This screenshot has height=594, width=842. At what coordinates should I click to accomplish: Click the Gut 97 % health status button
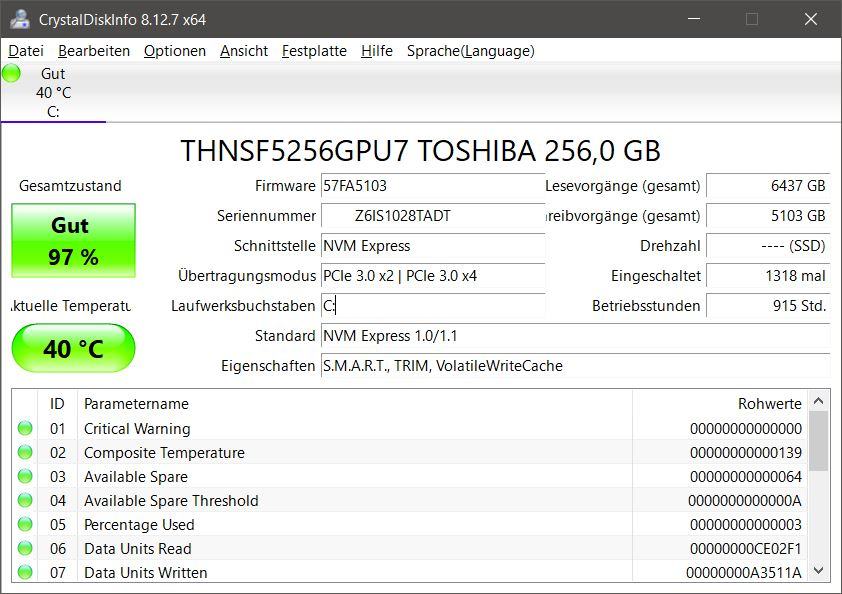pyautogui.click(x=74, y=241)
